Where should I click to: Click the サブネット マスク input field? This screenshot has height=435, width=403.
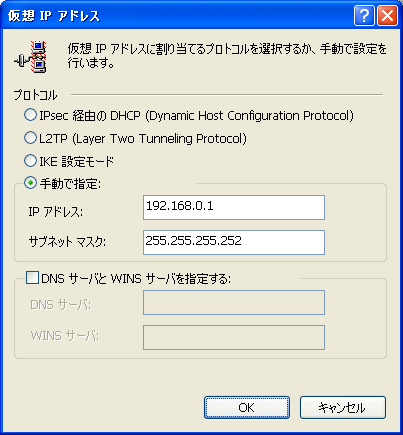(234, 242)
